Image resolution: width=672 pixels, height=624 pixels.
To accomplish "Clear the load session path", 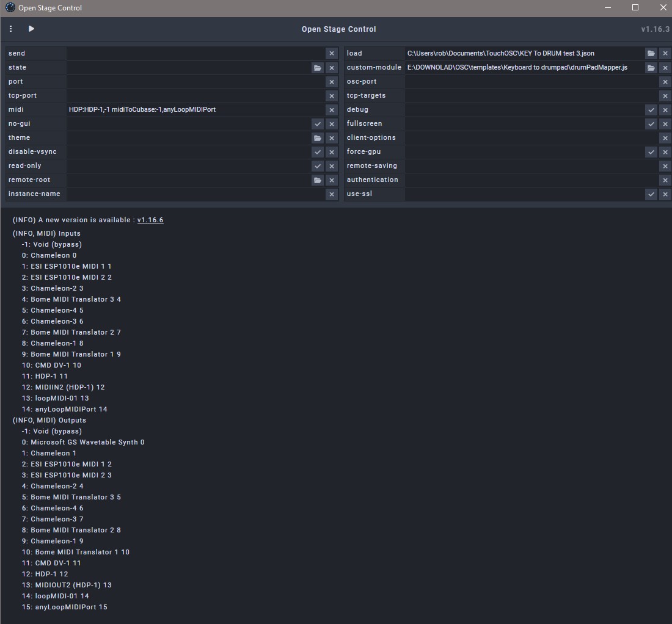I will click(665, 54).
